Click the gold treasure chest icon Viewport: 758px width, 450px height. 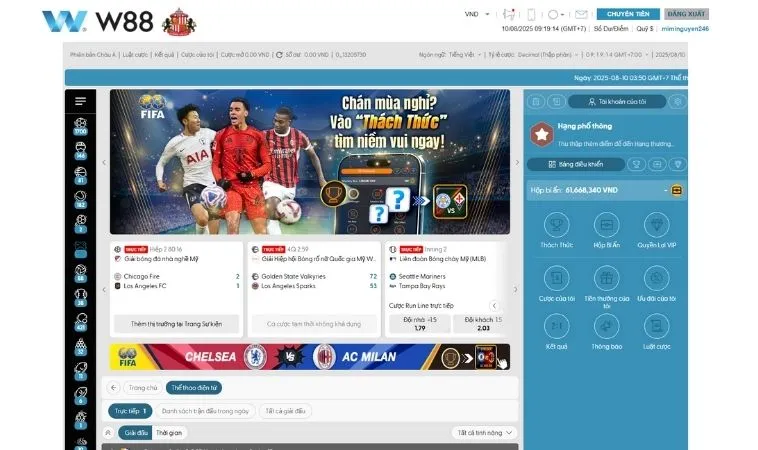pyautogui.click(x=677, y=190)
